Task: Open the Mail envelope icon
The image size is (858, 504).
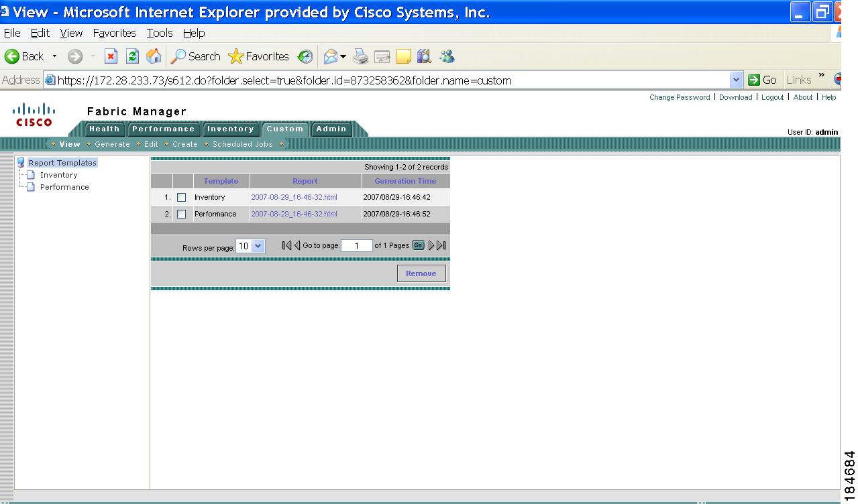Action: point(330,57)
